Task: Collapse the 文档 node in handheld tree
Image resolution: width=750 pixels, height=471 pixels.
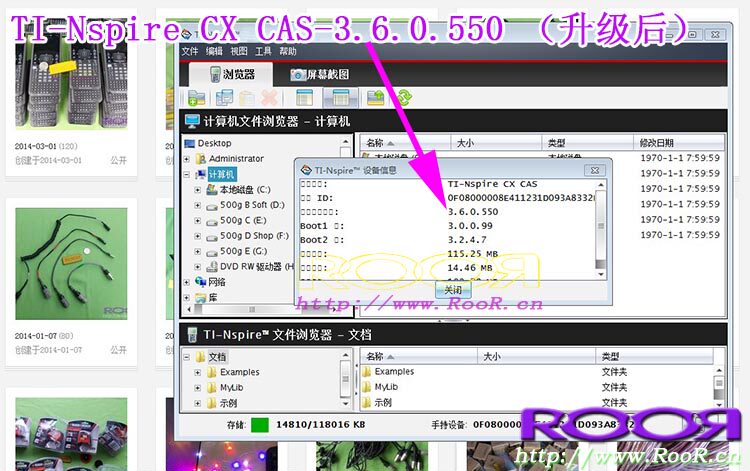Action: [x=187, y=357]
